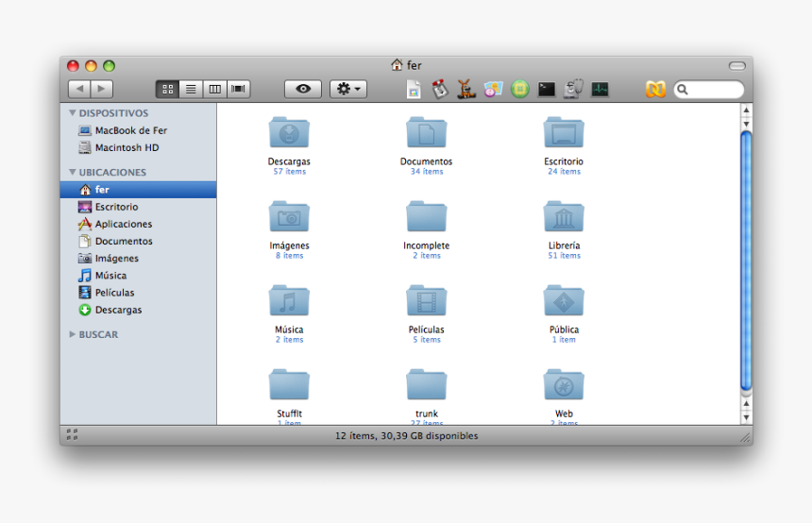The image size is (812, 523).
Task: Open the Música folder icon in main area
Action: 289,300
